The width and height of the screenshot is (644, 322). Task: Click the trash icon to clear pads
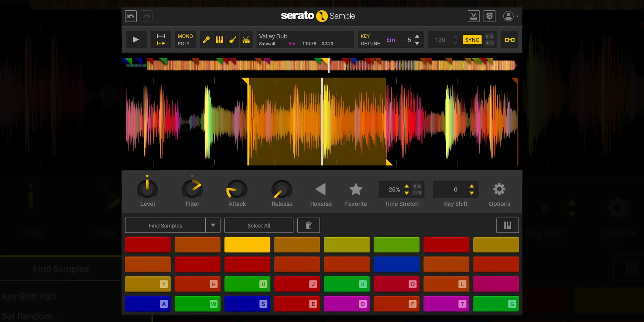click(308, 225)
